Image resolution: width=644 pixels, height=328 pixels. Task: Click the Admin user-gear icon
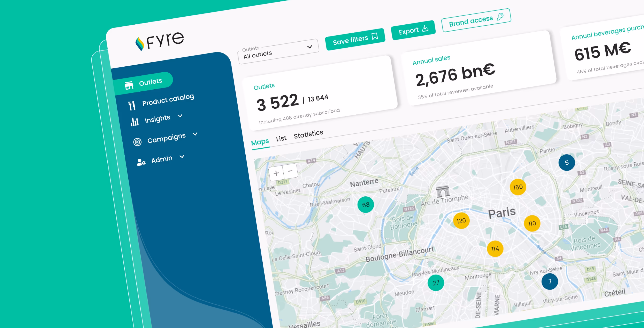(x=141, y=162)
